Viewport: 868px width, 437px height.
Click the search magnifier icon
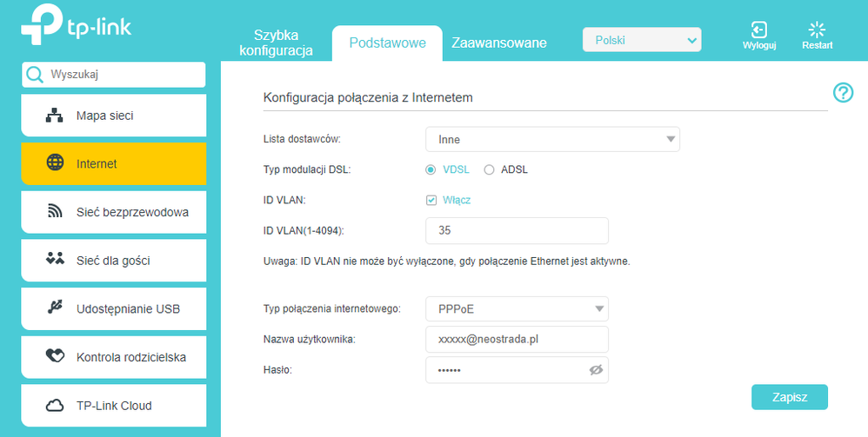pyautogui.click(x=35, y=75)
